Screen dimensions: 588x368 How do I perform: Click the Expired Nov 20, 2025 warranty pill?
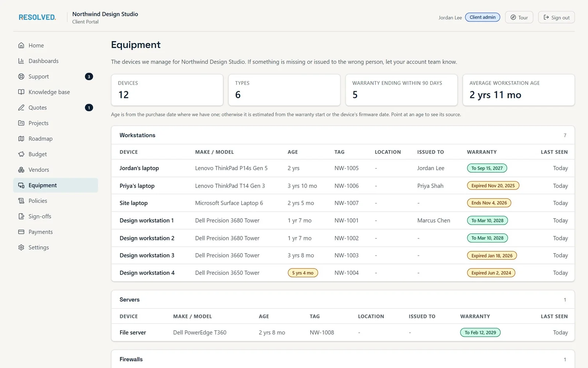pyautogui.click(x=493, y=185)
